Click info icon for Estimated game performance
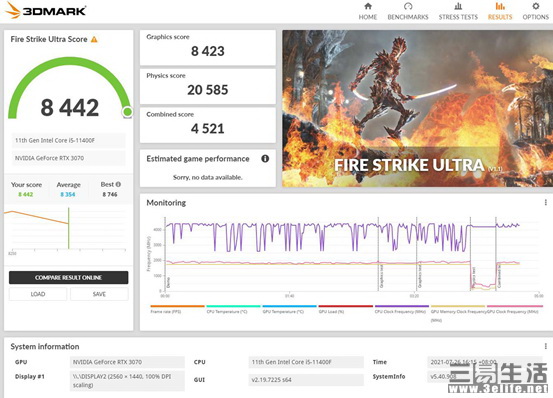553x398 pixels. click(x=265, y=159)
